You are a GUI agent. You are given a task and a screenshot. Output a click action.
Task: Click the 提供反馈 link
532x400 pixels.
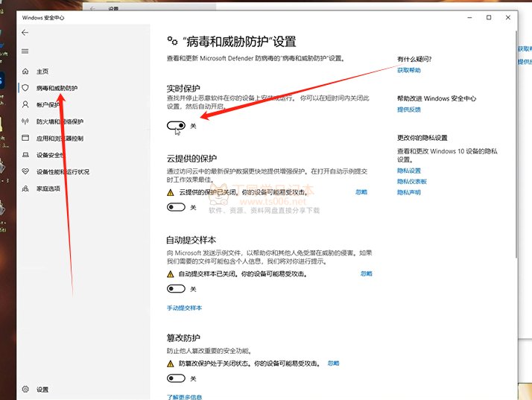(409, 109)
